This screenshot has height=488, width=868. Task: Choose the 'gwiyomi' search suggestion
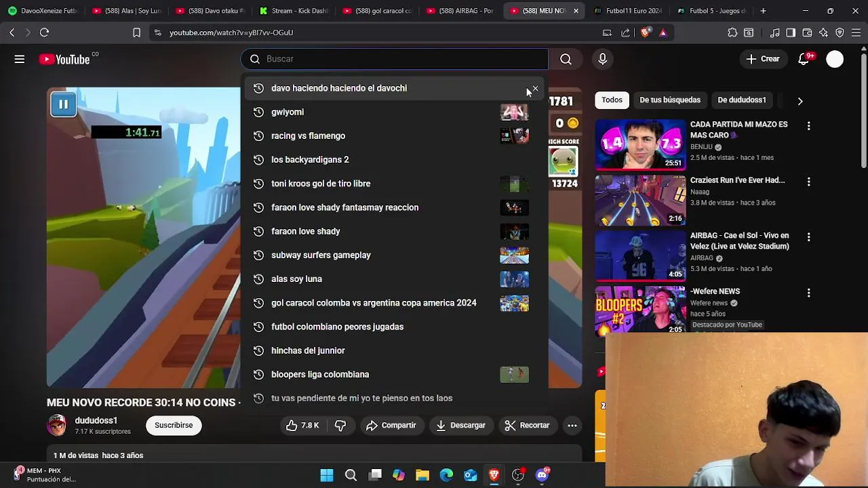(394, 112)
